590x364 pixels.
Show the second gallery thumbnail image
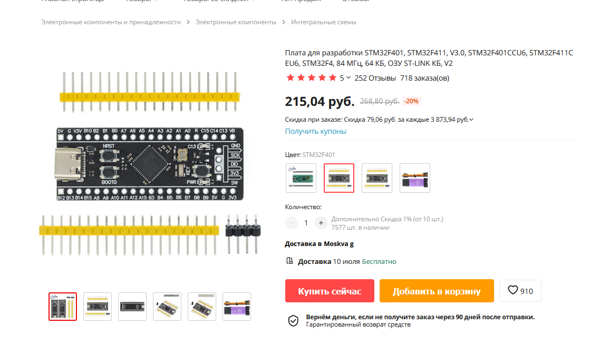click(x=98, y=307)
